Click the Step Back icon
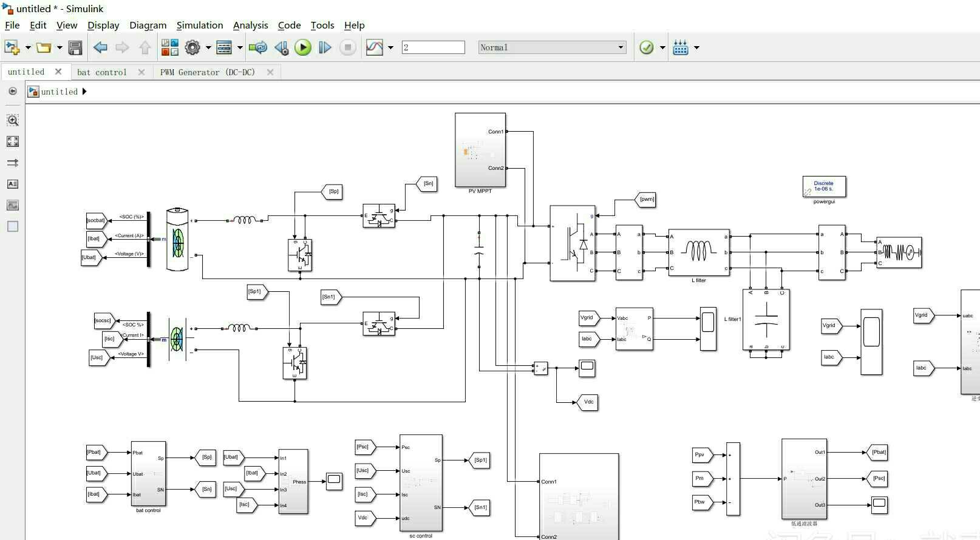This screenshot has height=540, width=980. coord(281,47)
